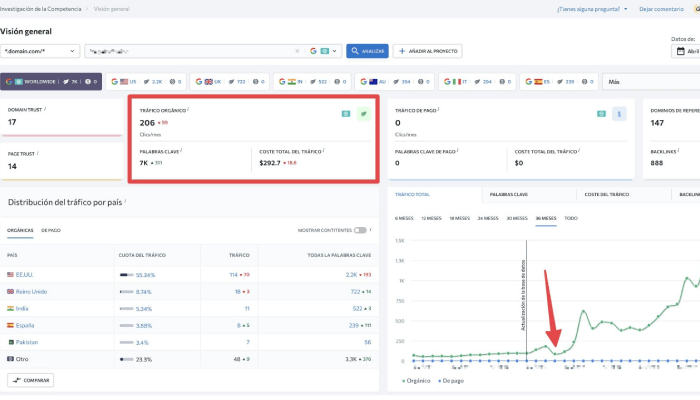Click España country link
Viewport: 700px width, 400px height.
pyautogui.click(x=25, y=325)
